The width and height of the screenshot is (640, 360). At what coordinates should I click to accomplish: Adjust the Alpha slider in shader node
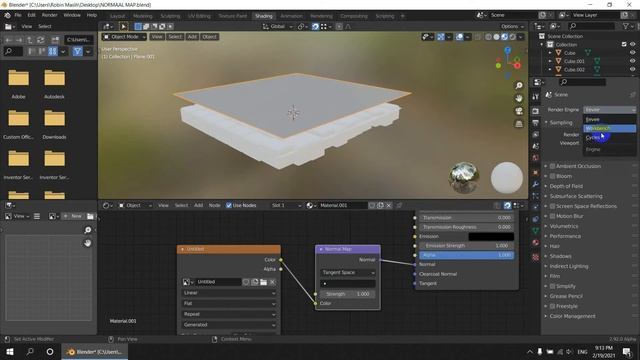pyautogui.click(x=467, y=255)
